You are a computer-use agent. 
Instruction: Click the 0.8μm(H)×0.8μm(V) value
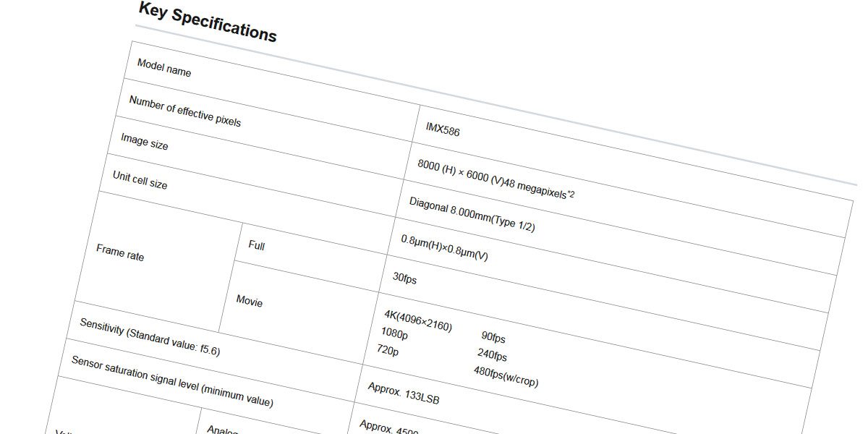click(x=445, y=247)
